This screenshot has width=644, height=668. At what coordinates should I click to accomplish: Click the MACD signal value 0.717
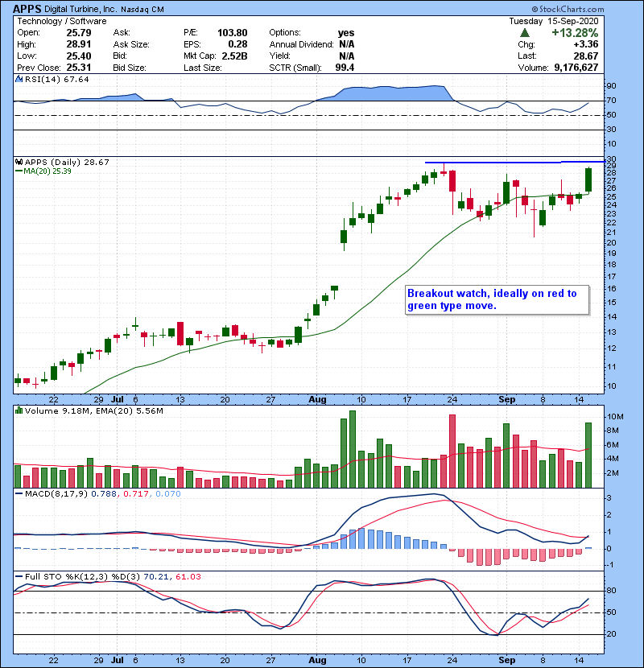click(x=136, y=494)
